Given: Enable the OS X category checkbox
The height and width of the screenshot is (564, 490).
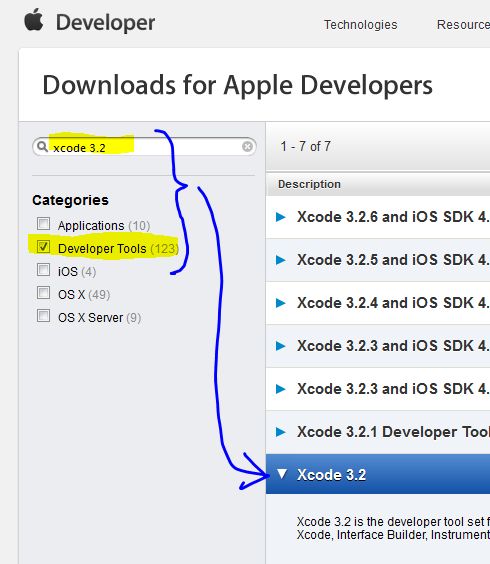Looking at the screenshot, I should click(44, 292).
